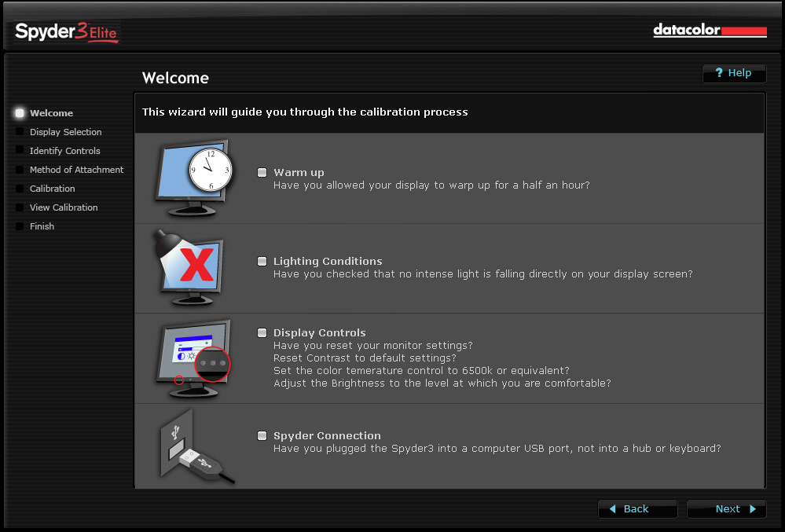
Task: Click the Warm up heading
Action: (299, 173)
